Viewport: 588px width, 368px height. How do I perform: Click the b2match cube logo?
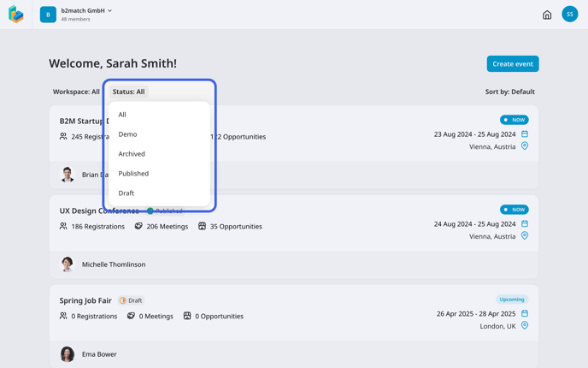pyautogui.click(x=16, y=15)
